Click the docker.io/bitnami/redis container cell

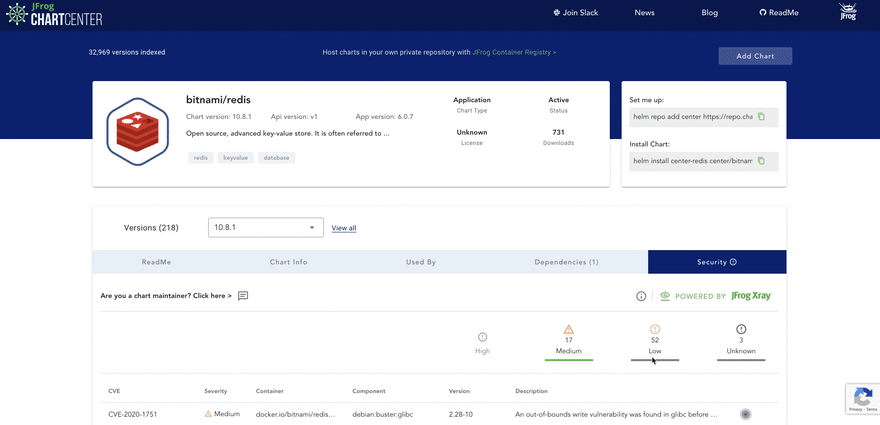coord(296,415)
